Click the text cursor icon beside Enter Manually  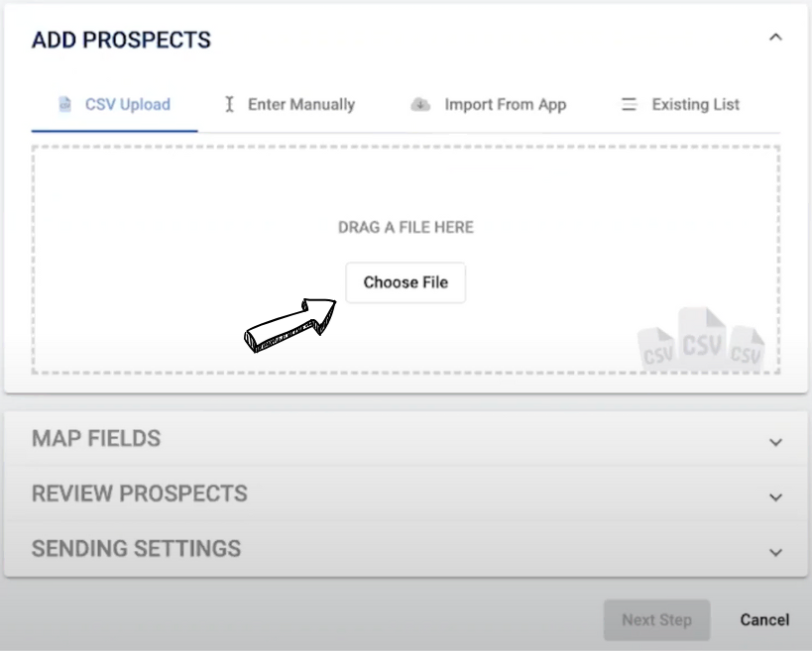(x=229, y=104)
